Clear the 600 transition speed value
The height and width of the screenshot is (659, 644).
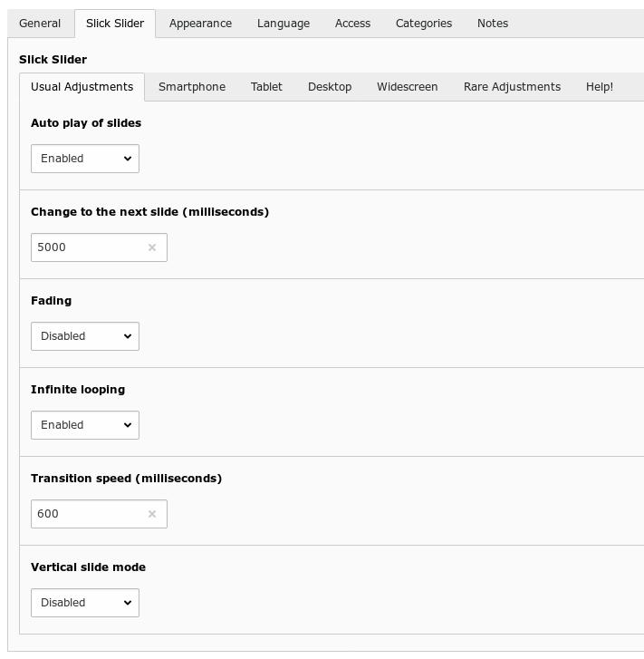[152, 514]
